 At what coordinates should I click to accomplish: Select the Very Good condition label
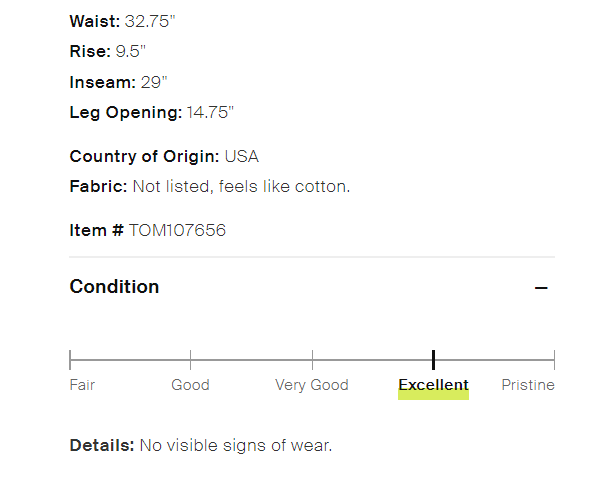tap(312, 385)
